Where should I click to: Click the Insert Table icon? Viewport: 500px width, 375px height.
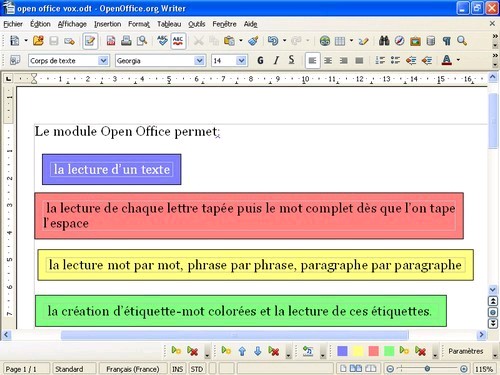point(340,41)
